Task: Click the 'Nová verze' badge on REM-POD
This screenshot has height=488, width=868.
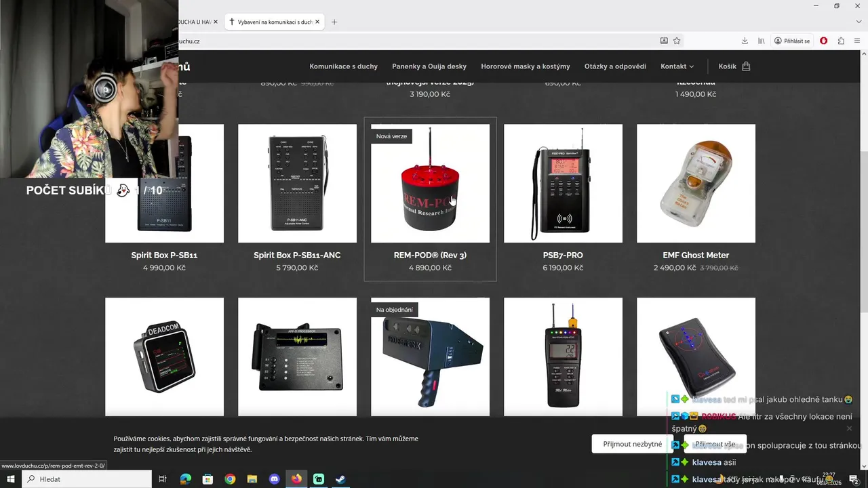Action: point(391,136)
